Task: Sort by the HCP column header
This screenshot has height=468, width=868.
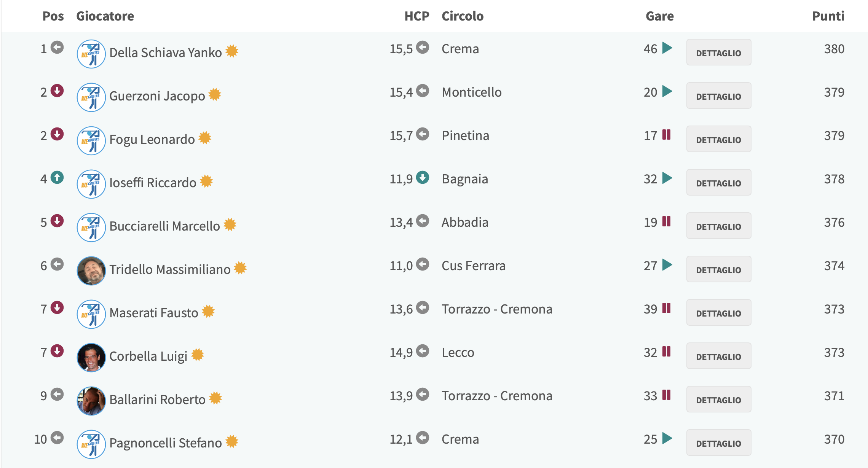Action: (x=417, y=16)
